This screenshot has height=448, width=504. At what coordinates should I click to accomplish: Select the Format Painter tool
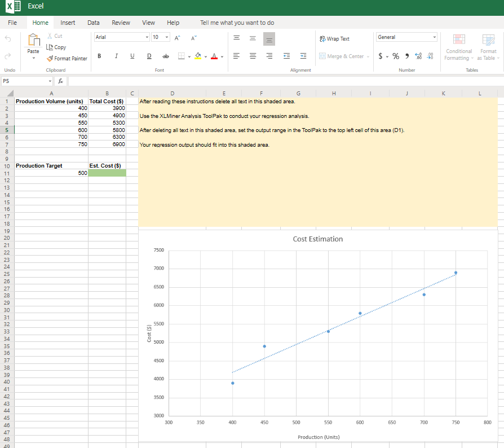(x=67, y=59)
